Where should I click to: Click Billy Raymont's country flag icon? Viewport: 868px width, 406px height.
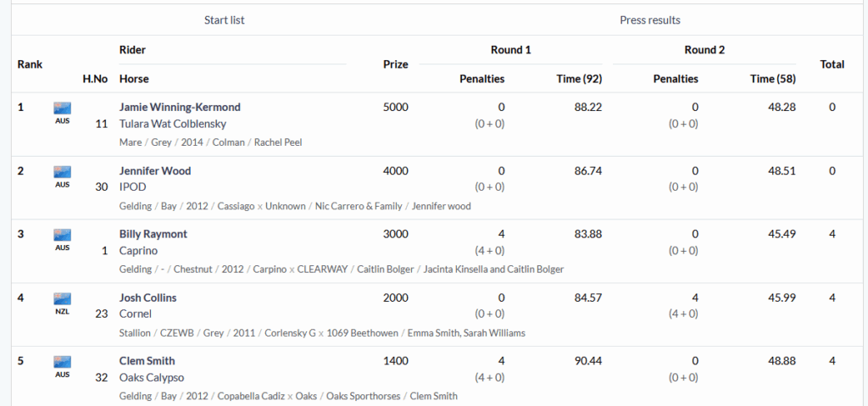pyautogui.click(x=62, y=235)
